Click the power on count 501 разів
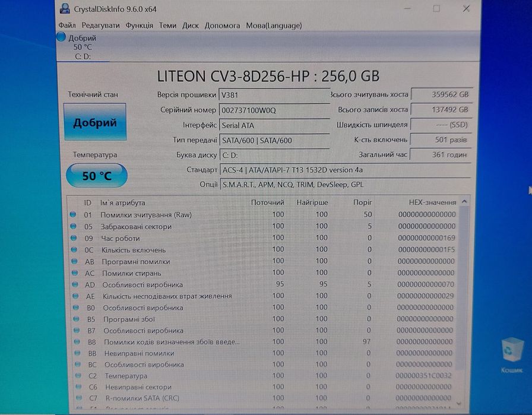Screen dimensions: 532x415 (x=441, y=140)
